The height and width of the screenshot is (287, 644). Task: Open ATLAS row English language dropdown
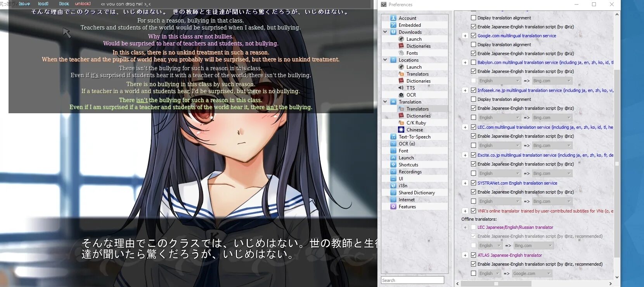(489, 273)
